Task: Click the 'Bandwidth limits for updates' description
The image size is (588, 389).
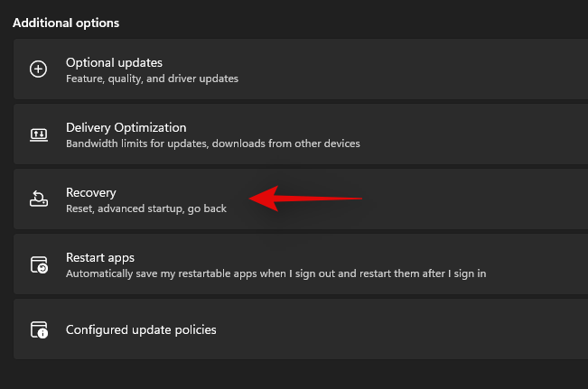Action: point(212,144)
